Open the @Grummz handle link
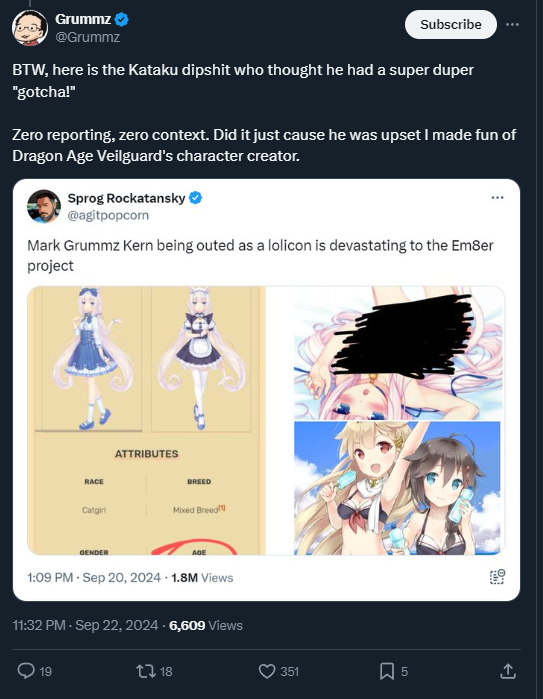The height and width of the screenshot is (699, 543). pyautogui.click(x=87, y=37)
